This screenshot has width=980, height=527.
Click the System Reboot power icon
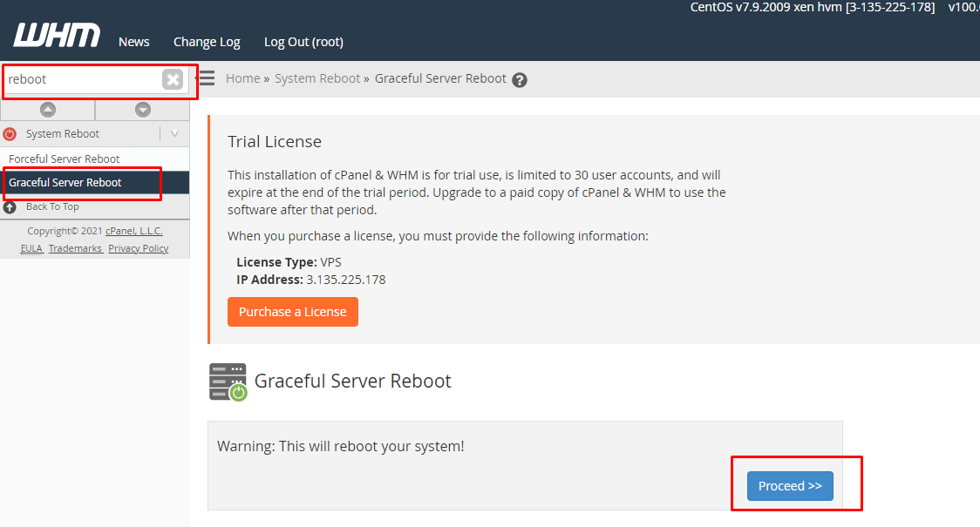pyautogui.click(x=10, y=133)
